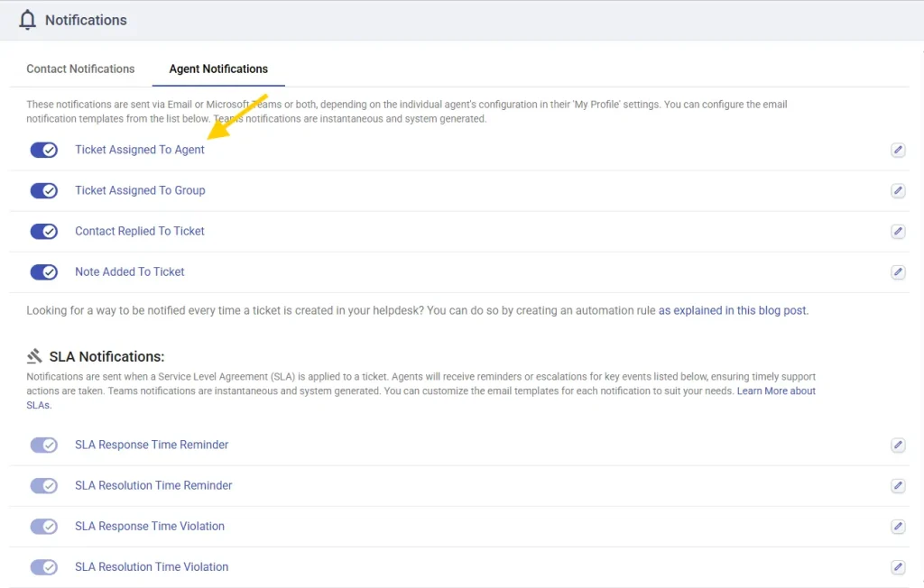Toggle SLA Resolution Time Violation switch
924x588 pixels.
pyautogui.click(x=43, y=567)
